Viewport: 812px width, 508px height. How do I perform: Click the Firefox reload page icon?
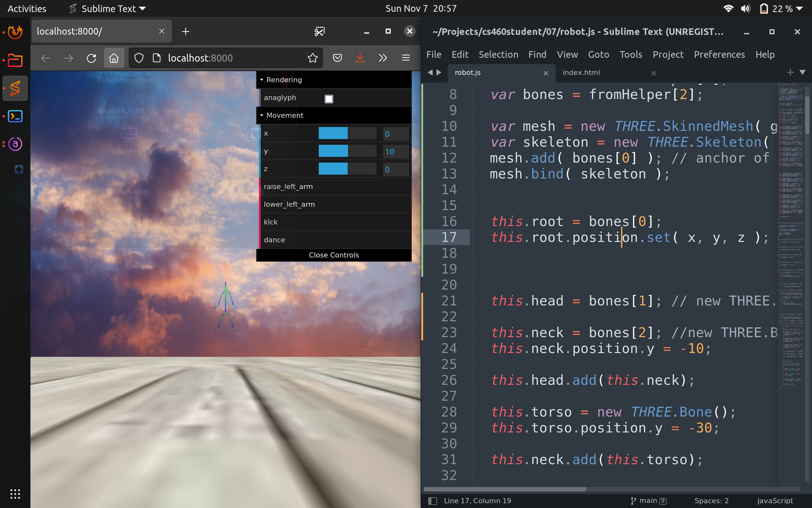tap(91, 58)
